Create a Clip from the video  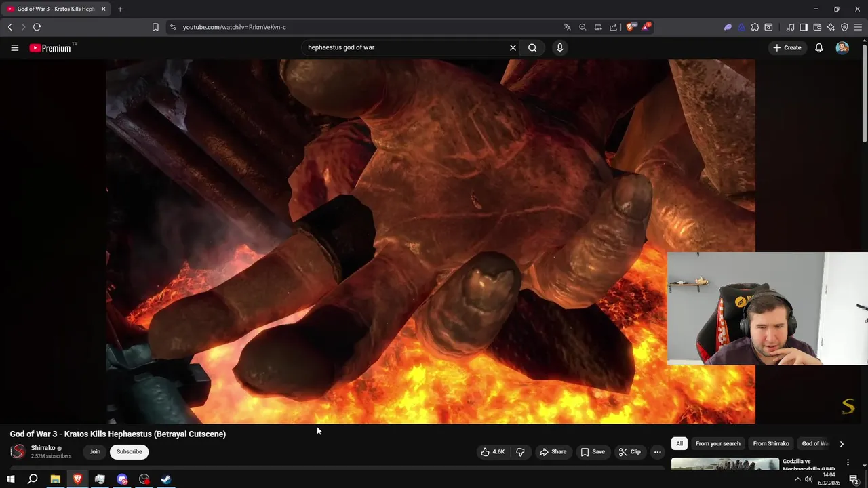click(x=629, y=451)
